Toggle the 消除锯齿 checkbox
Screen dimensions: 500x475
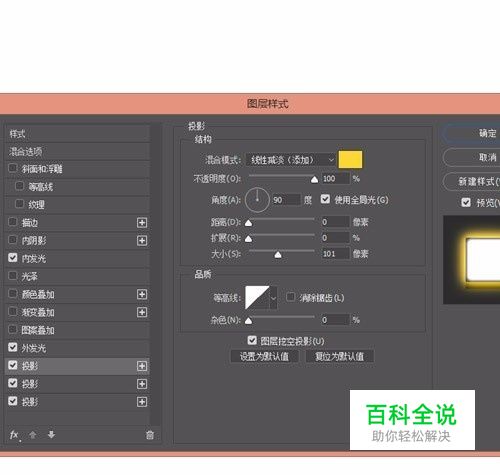[x=291, y=297]
